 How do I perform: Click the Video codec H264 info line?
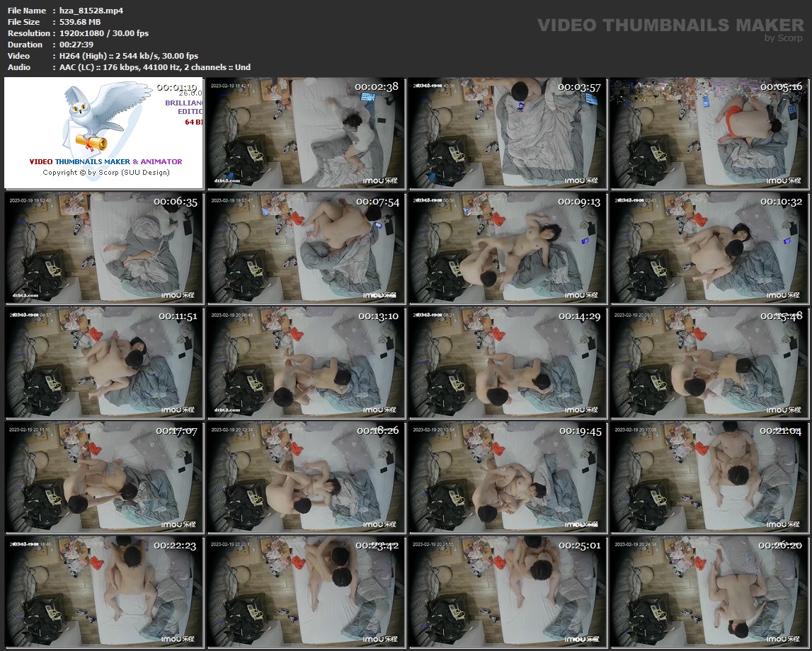[129, 56]
